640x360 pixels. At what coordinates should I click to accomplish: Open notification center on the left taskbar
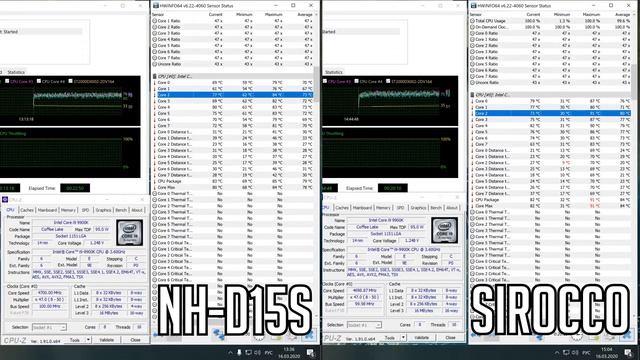pyautogui.click(x=310, y=352)
